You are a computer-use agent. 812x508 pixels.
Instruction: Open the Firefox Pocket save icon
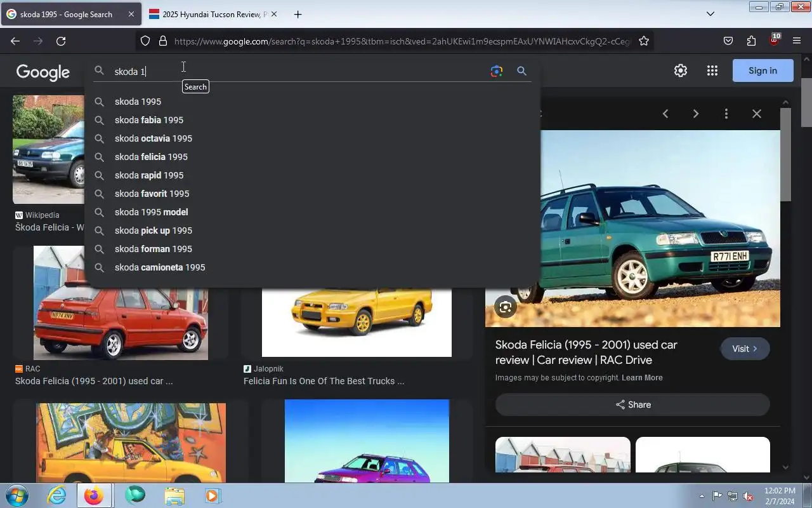pyautogui.click(x=728, y=41)
